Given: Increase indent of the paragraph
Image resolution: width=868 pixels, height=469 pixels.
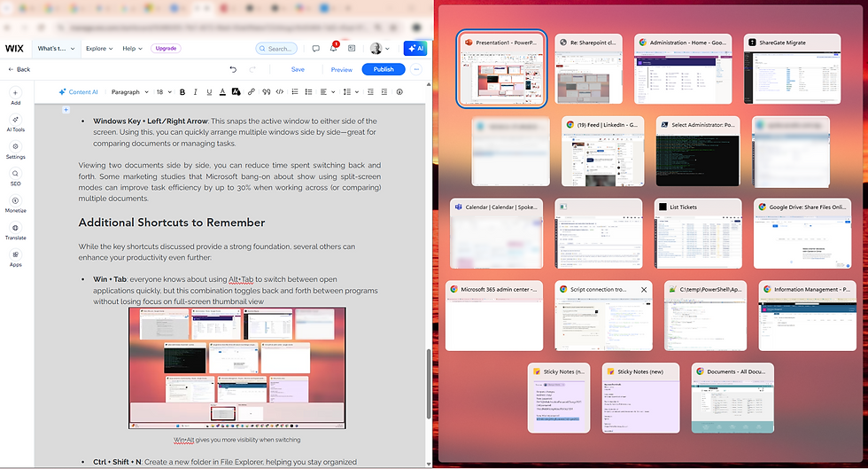Looking at the screenshot, I should pos(384,92).
